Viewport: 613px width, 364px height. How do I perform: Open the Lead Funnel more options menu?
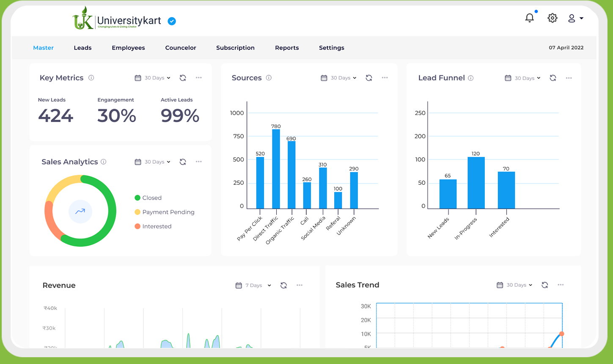[569, 78]
